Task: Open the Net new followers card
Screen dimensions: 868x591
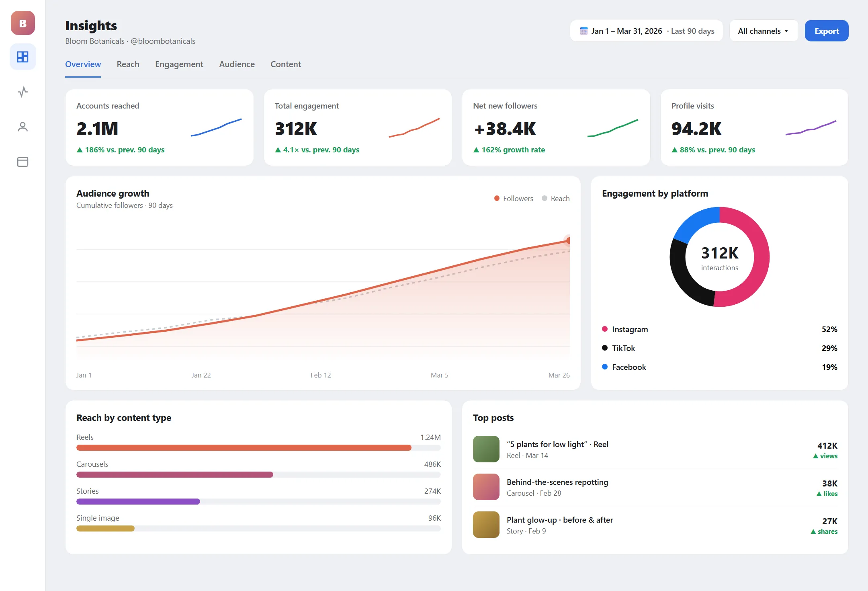Action: (x=556, y=127)
